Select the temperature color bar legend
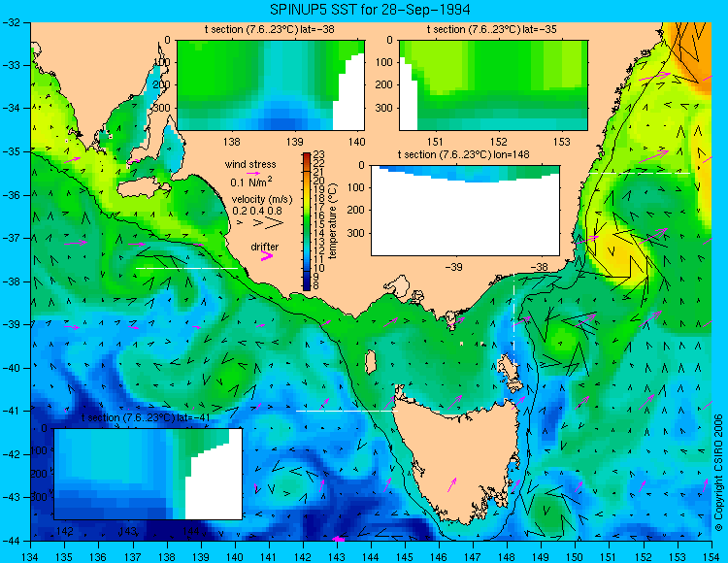The width and height of the screenshot is (728, 563). (307, 221)
